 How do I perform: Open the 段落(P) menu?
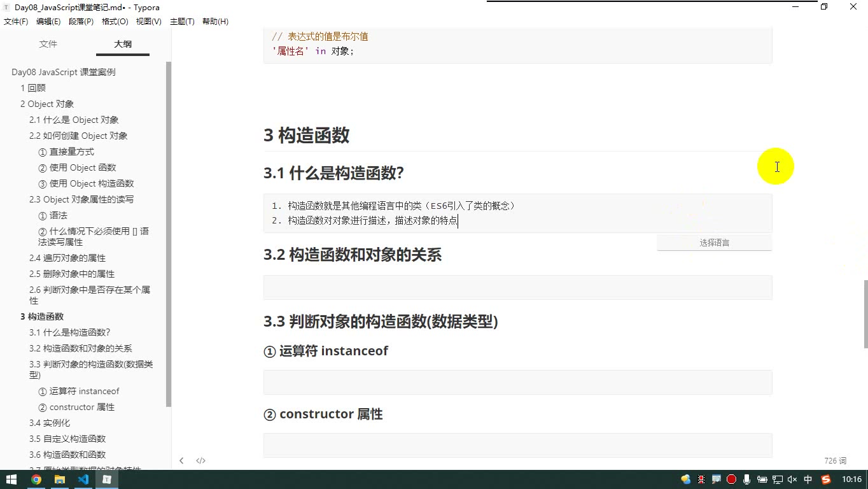[x=81, y=22]
